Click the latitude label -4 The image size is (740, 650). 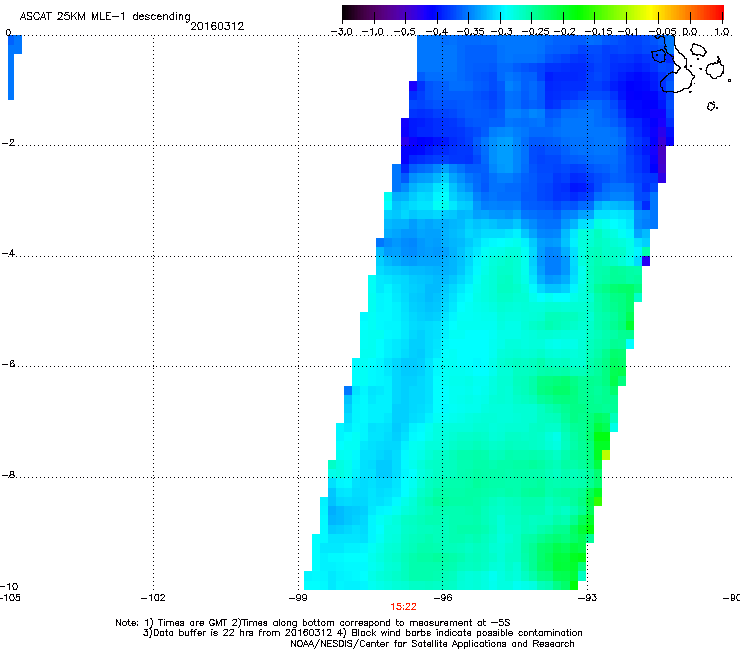click(x=8, y=253)
